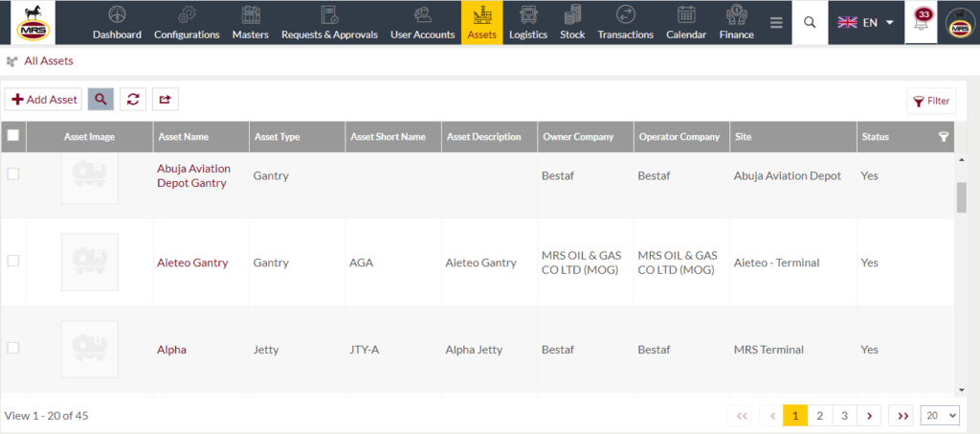This screenshot has height=434, width=980.
Task: Go to page 3 in pagination
Action: pyautogui.click(x=844, y=415)
